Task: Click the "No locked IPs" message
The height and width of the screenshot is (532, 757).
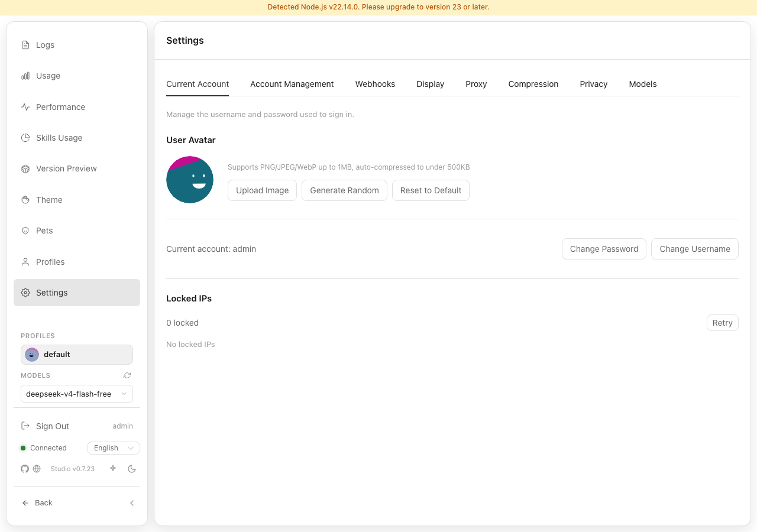Action: point(190,344)
